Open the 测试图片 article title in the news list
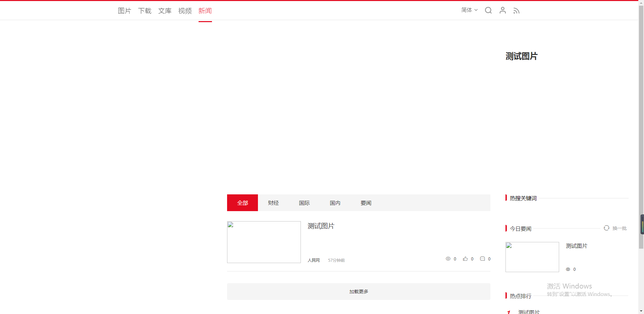The height and width of the screenshot is (314, 644). (x=321, y=226)
